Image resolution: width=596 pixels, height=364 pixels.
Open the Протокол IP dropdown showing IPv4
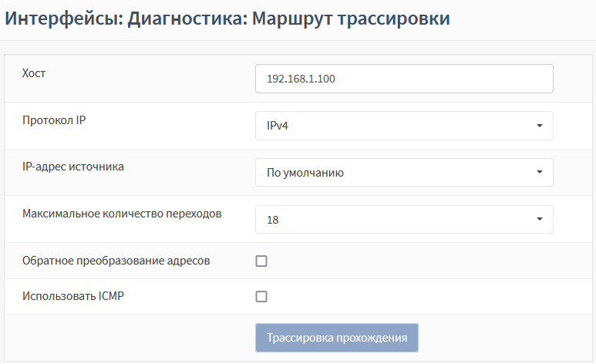point(404,126)
